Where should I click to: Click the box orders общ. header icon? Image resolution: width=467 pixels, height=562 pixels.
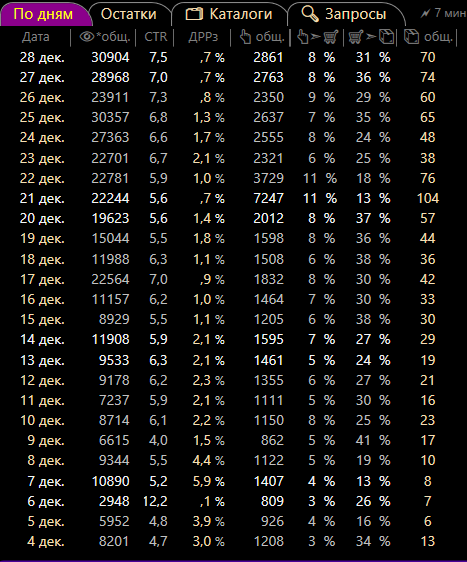click(411, 37)
